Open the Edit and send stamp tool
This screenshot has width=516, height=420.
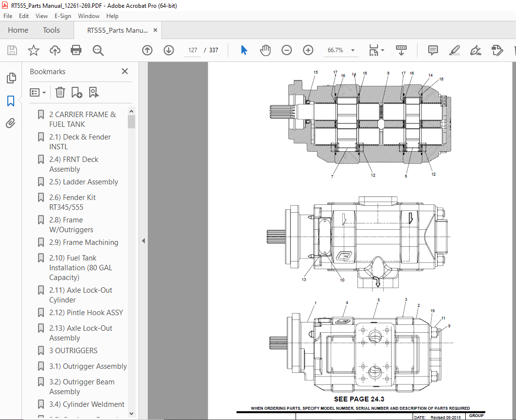point(497,50)
